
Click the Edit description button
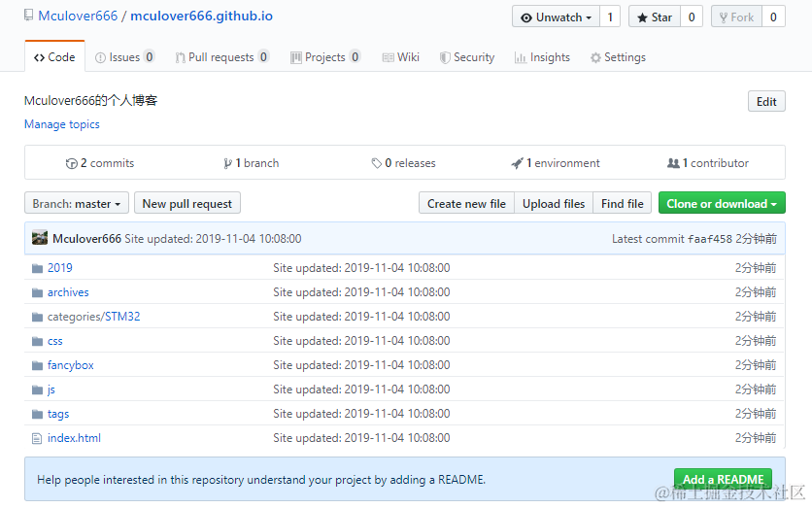click(x=766, y=101)
